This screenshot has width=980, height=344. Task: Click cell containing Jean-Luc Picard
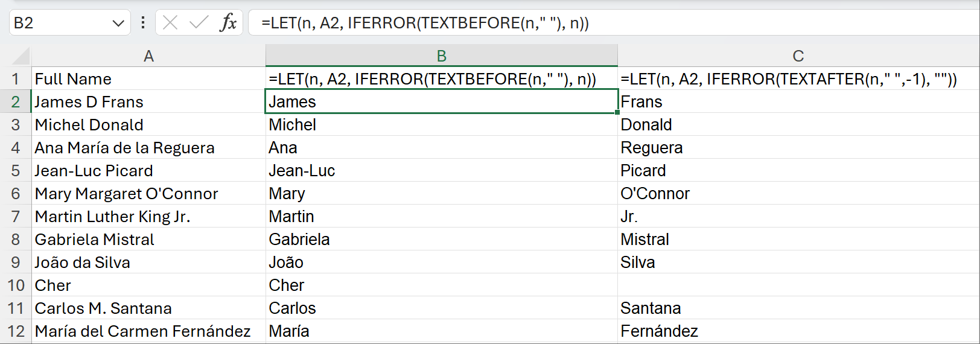(94, 171)
